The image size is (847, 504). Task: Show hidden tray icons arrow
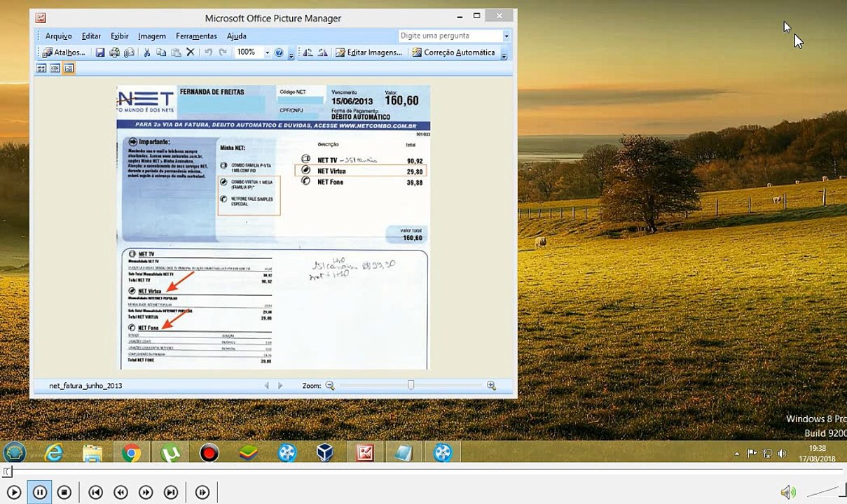pos(738,454)
